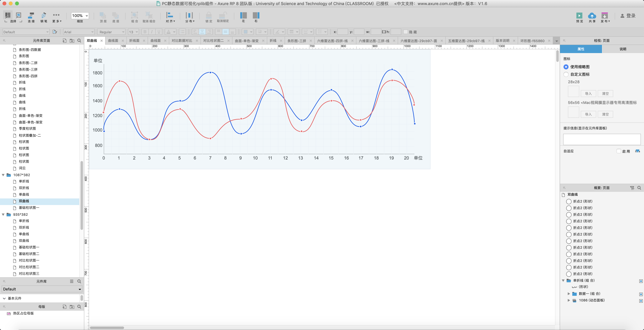This screenshot has height=330, width=644.
Task: Toggle visibility of 1086 dynamic panel
Action: click(641, 301)
